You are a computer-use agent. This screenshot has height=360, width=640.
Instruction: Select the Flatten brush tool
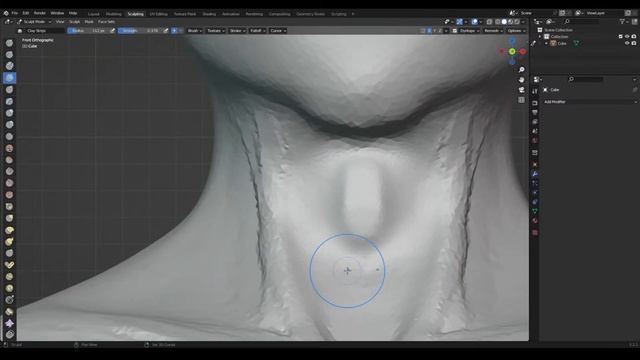click(x=9, y=160)
